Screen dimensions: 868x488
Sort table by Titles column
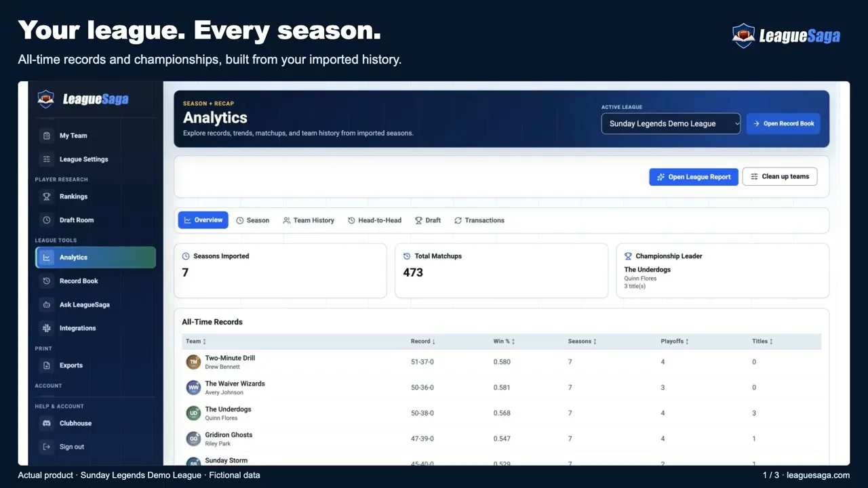coord(762,342)
